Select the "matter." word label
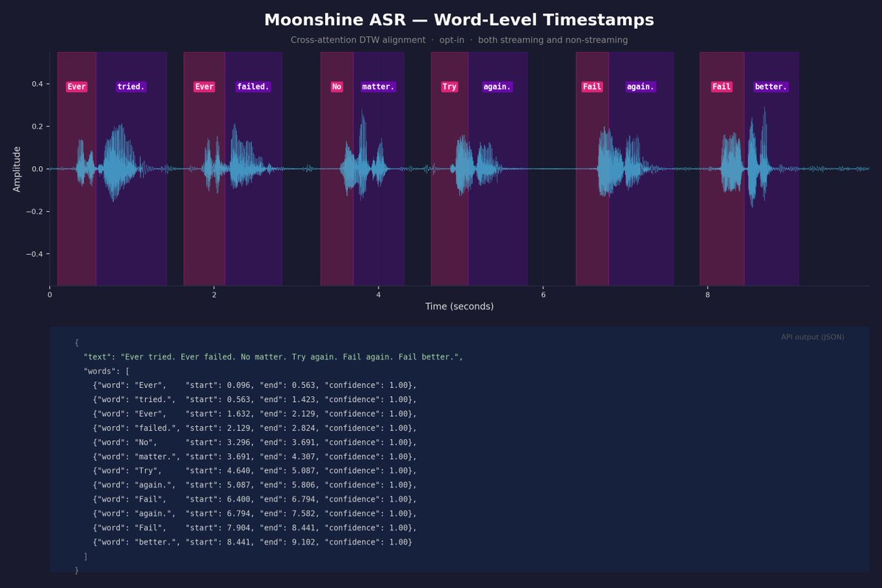 378,87
